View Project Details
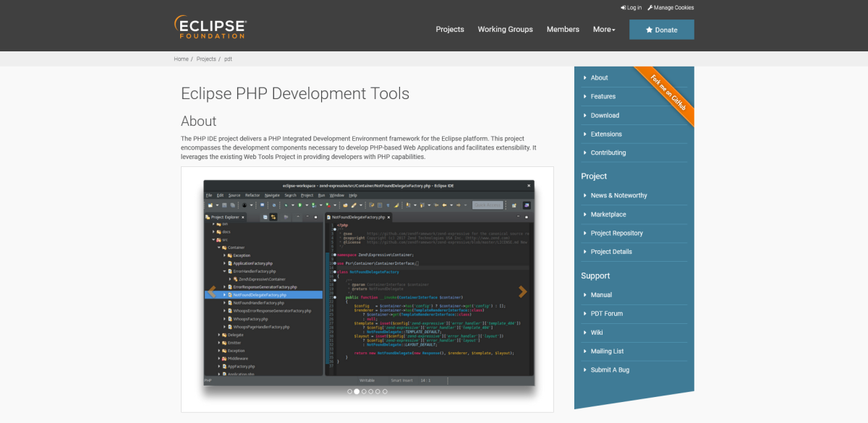Screen dimensions: 868x423 click(611, 252)
